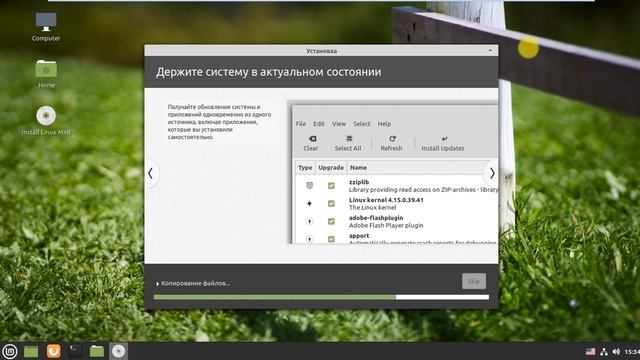
Task: Open the Home folder desktop icon
Action: coord(46,73)
